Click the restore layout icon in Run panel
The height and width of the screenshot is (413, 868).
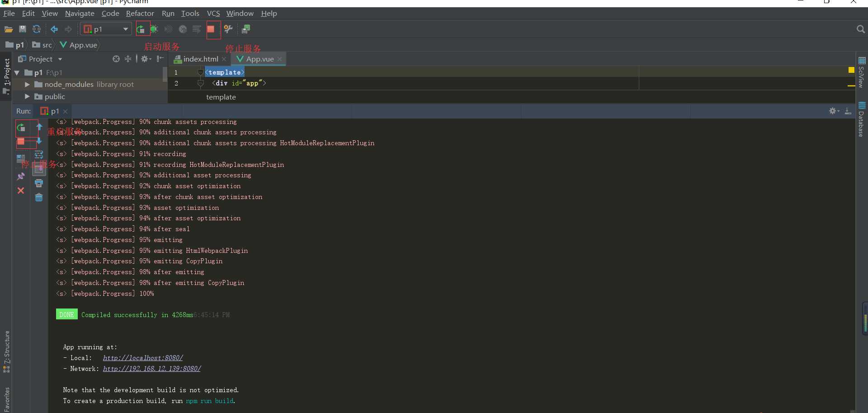tap(21, 159)
